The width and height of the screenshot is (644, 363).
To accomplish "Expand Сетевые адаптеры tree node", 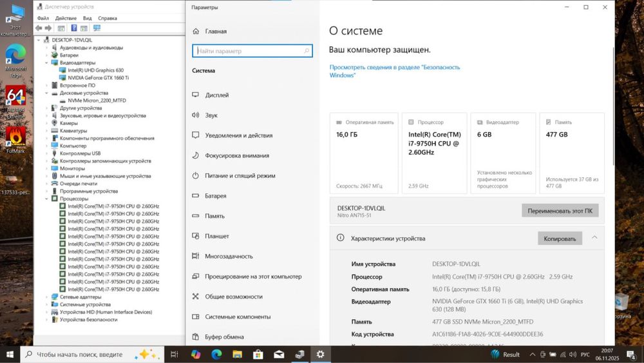I will 46,297.
